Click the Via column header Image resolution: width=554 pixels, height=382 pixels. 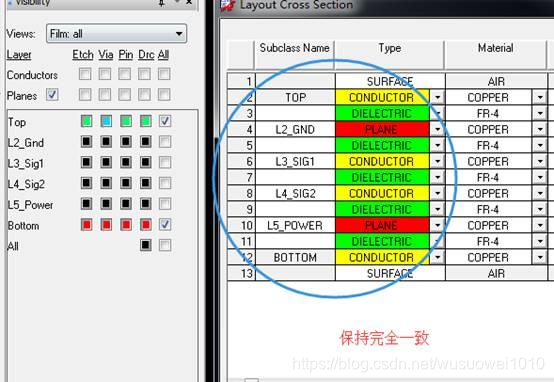coord(106,55)
